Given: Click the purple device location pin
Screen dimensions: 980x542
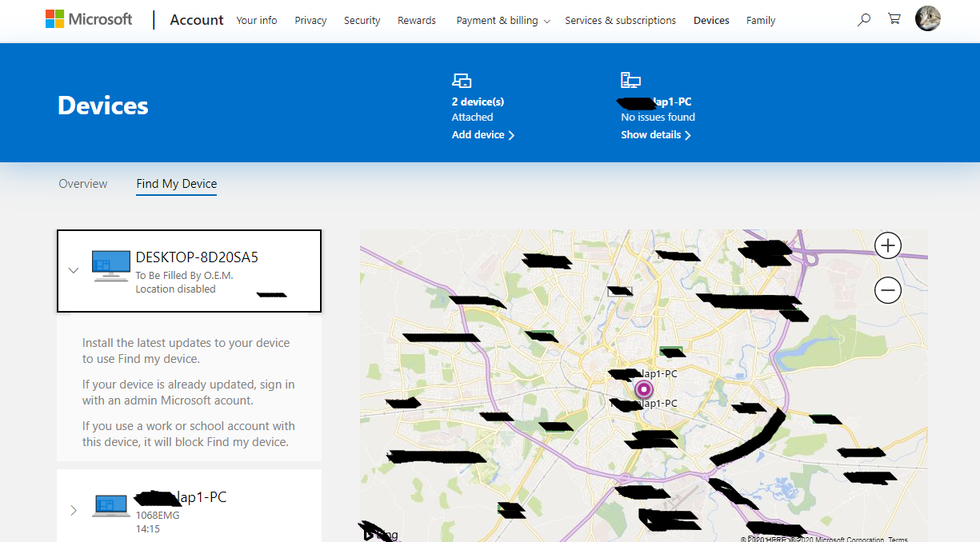Looking at the screenshot, I should (644, 389).
